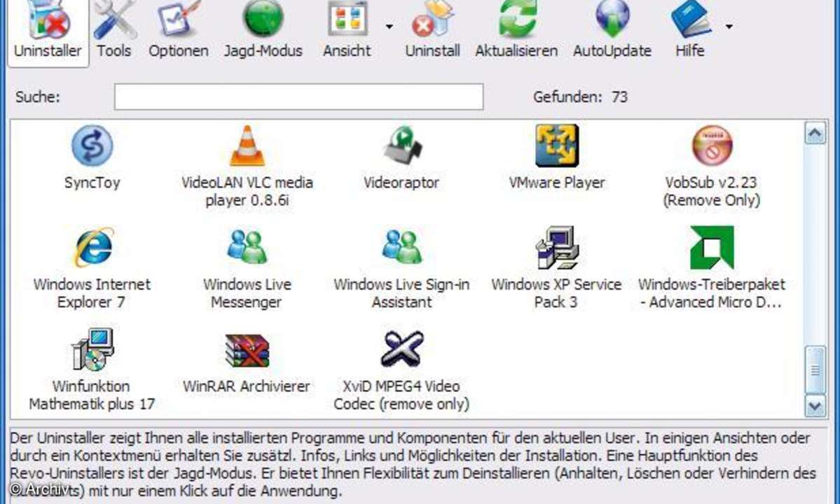Click the scrollbar up arrow
The width and height of the screenshot is (840, 504).
[x=815, y=133]
